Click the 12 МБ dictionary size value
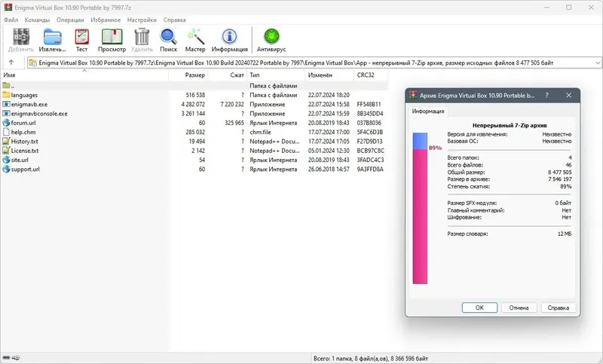 [565, 234]
